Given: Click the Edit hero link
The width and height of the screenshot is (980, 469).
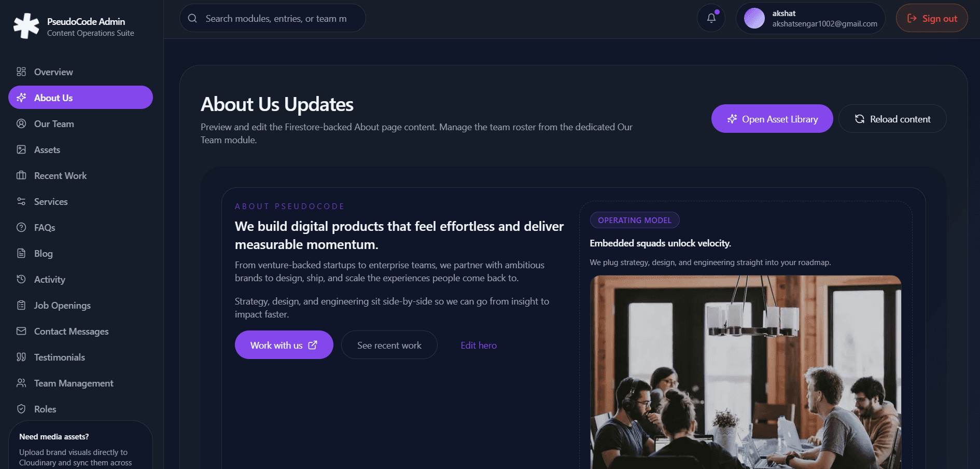Looking at the screenshot, I should [479, 345].
